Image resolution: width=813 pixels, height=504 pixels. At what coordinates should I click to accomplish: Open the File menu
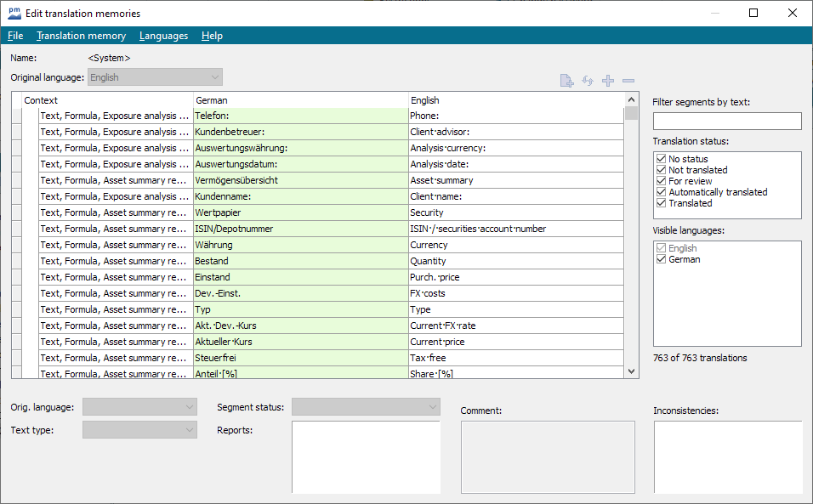coord(15,36)
